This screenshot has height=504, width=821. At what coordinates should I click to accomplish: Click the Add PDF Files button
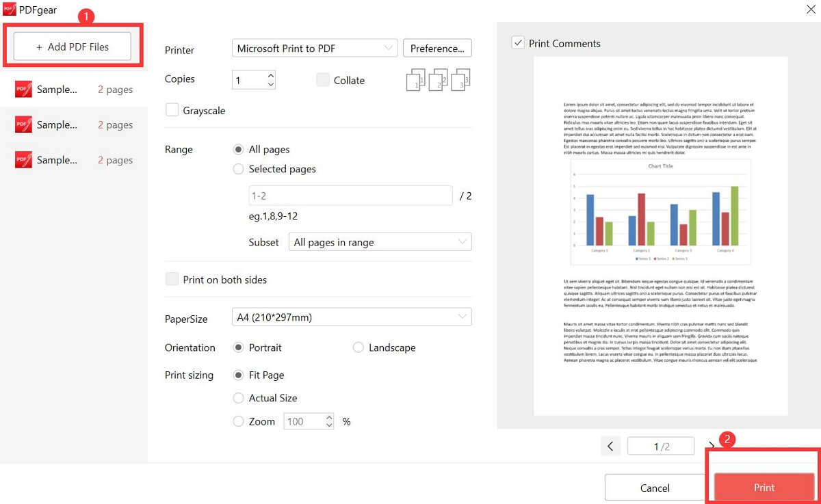(73, 47)
